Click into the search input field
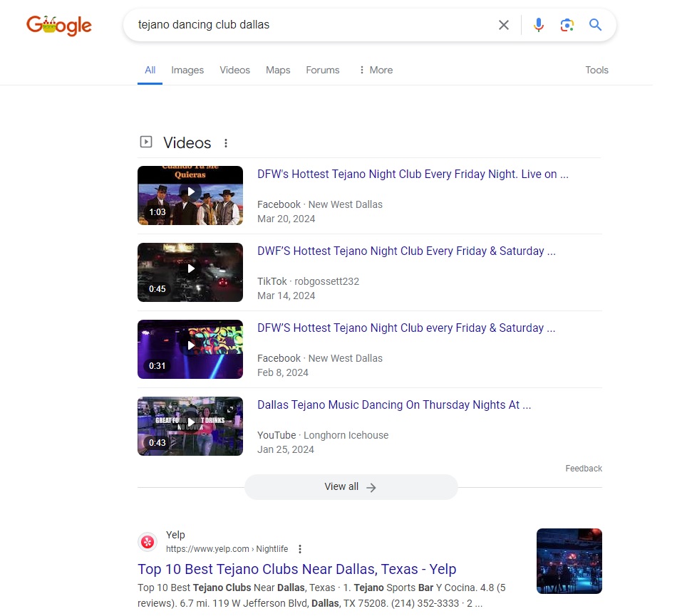The height and width of the screenshot is (616, 682). [306, 26]
